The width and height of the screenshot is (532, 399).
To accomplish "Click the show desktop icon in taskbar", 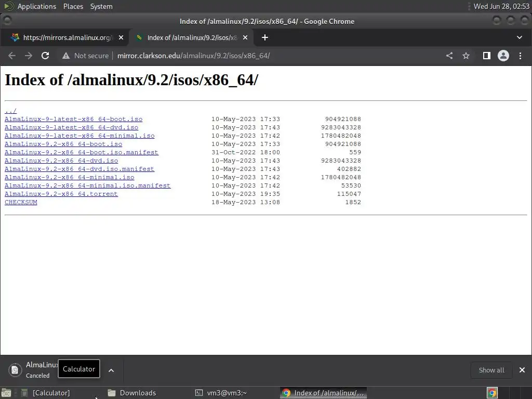I will (6, 393).
